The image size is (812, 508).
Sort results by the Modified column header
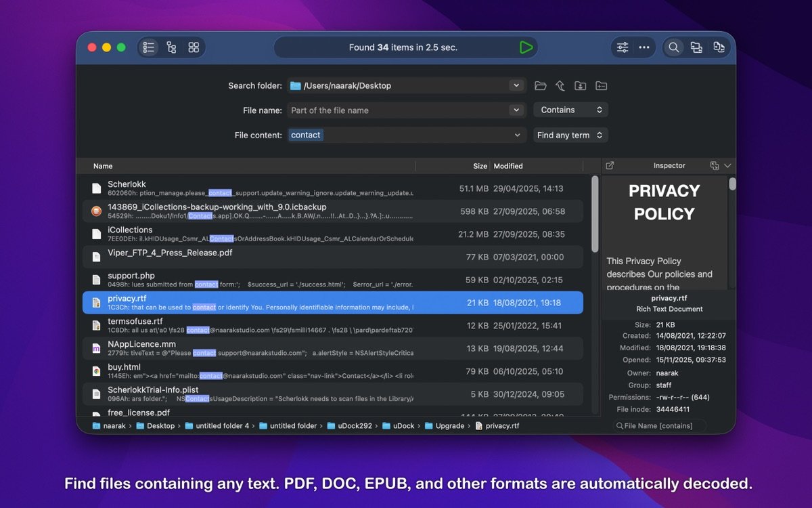click(x=508, y=166)
